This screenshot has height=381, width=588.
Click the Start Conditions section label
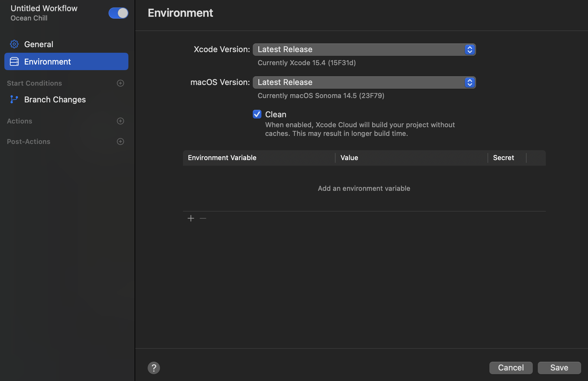pos(34,83)
